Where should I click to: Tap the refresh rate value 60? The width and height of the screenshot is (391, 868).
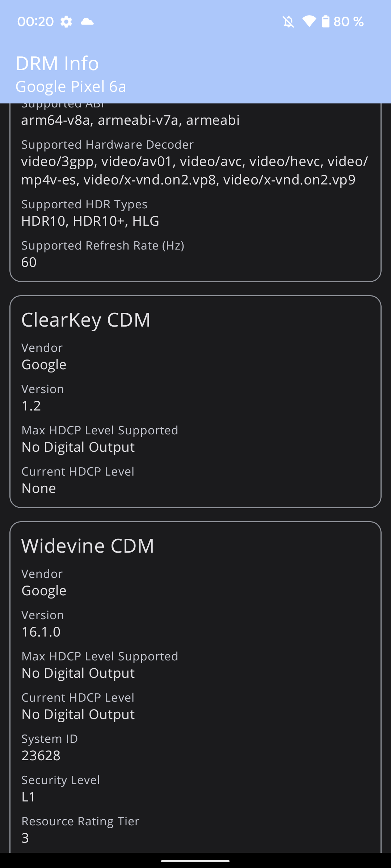(x=29, y=262)
